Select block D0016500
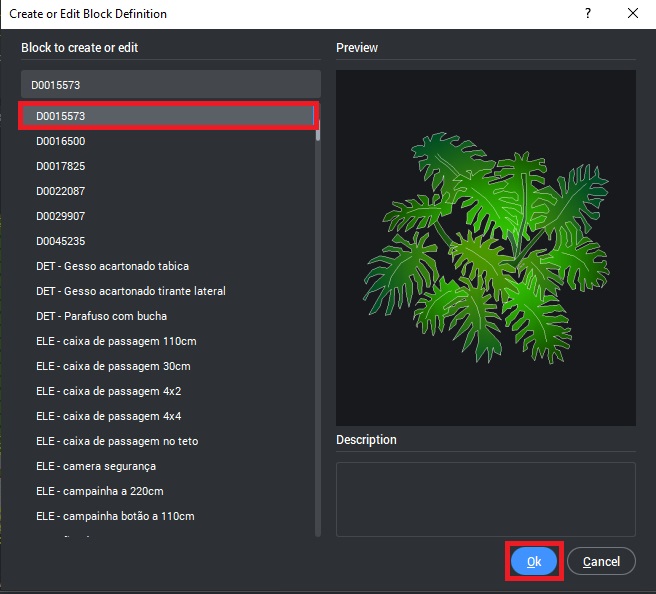The width and height of the screenshot is (656, 594). (x=60, y=141)
